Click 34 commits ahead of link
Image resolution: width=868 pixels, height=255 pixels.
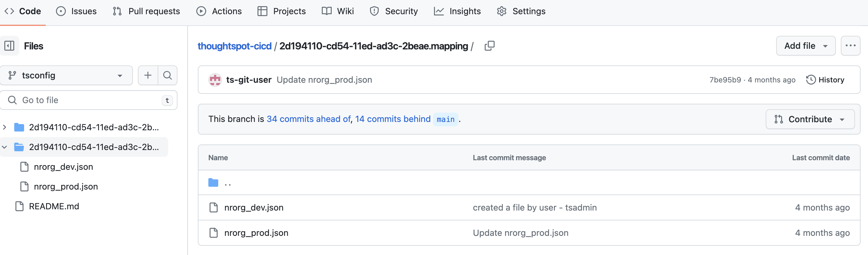(x=308, y=119)
